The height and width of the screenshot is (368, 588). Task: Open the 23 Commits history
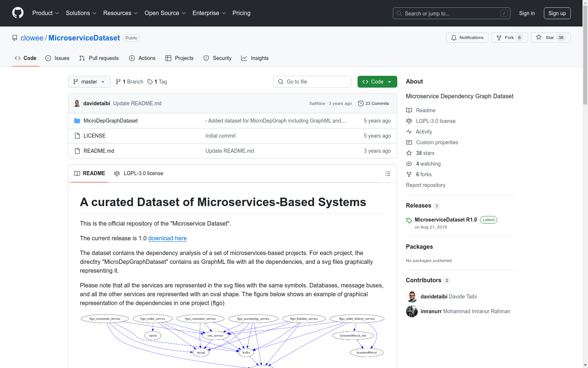[373, 103]
